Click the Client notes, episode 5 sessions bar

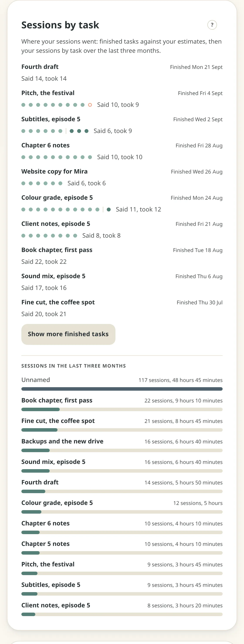122,614
